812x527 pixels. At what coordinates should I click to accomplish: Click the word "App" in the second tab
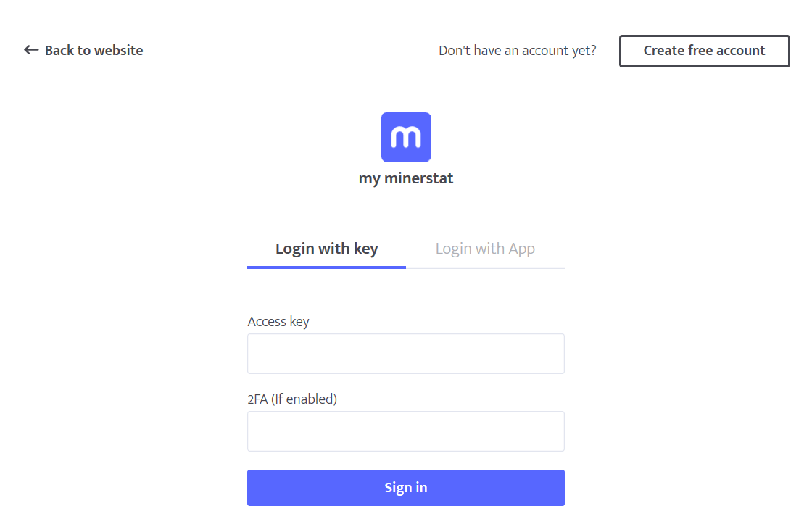(x=521, y=249)
